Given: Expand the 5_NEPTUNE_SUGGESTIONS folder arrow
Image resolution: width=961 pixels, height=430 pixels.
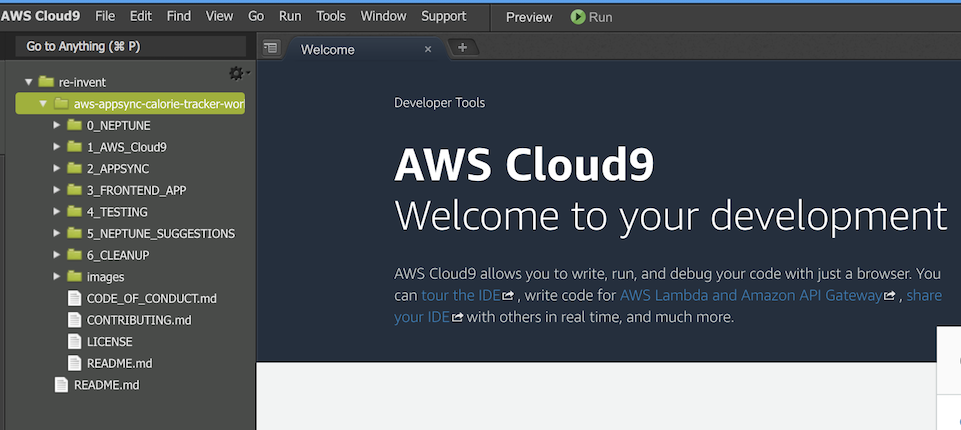Looking at the screenshot, I should [x=57, y=233].
